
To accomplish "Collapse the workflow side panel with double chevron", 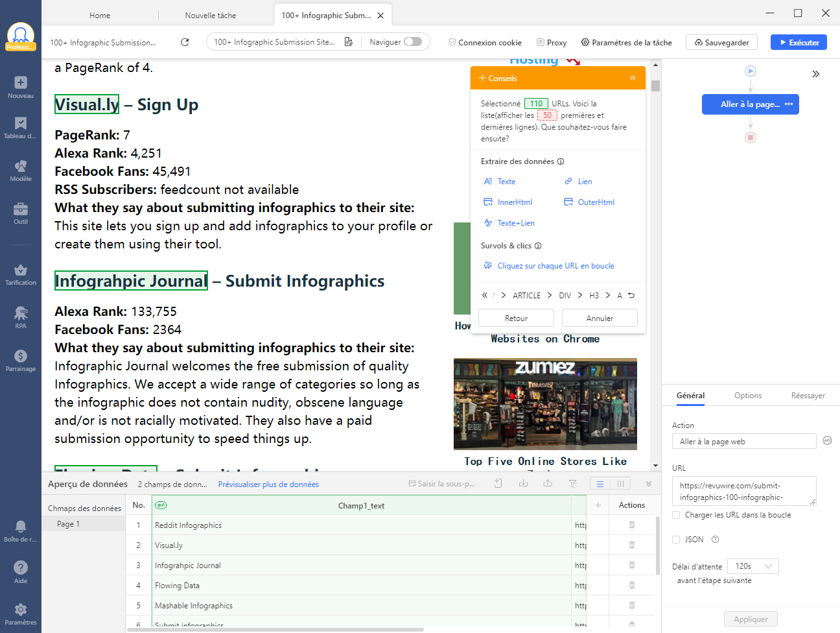I will 816,74.
